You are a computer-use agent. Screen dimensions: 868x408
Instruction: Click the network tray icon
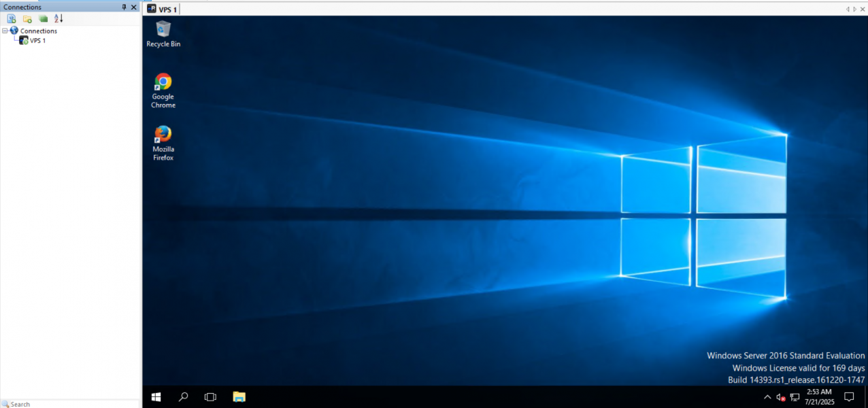click(x=795, y=397)
